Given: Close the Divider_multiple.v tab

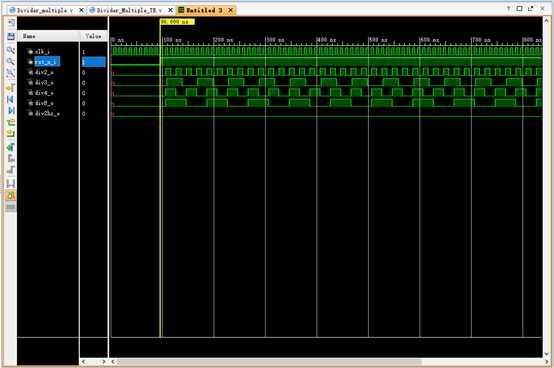Looking at the screenshot, I should point(81,10).
